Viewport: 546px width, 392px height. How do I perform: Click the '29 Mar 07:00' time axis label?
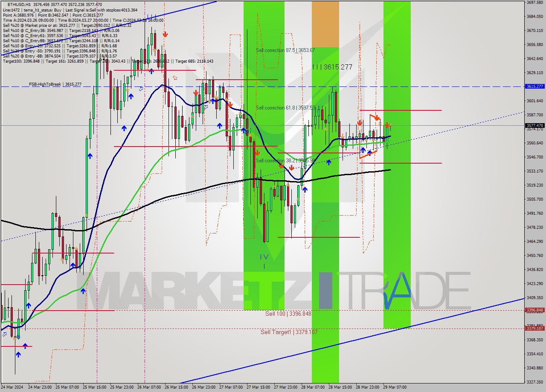(395, 387)
